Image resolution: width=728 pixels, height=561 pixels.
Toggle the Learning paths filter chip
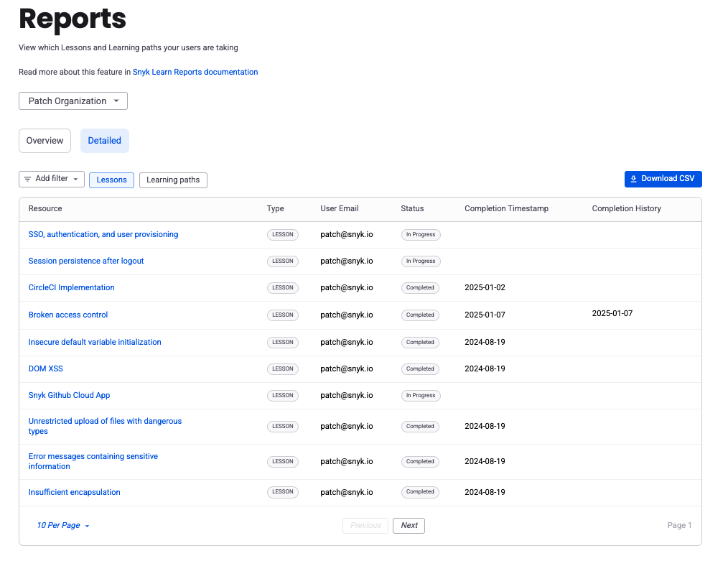pyautogui.click(x=173, y=180)
